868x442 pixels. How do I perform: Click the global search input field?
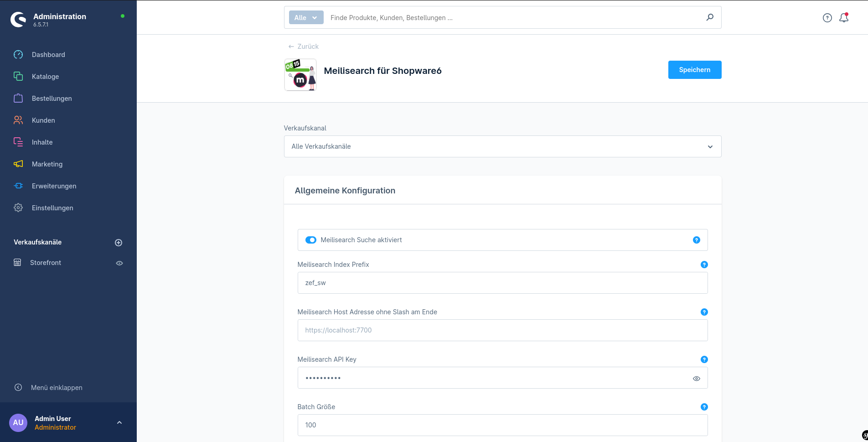[515, 18]
